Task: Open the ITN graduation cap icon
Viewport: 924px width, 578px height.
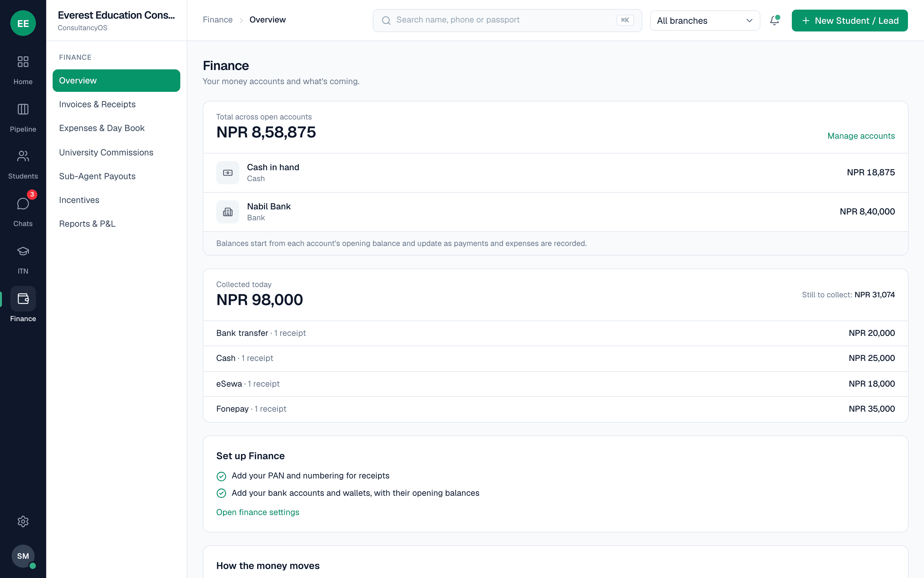Action: coord(23,251)
